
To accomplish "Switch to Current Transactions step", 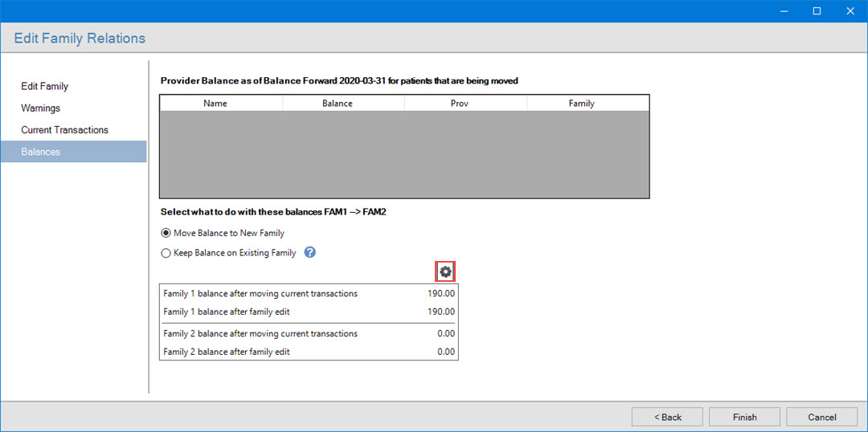I will click(64, 129).
